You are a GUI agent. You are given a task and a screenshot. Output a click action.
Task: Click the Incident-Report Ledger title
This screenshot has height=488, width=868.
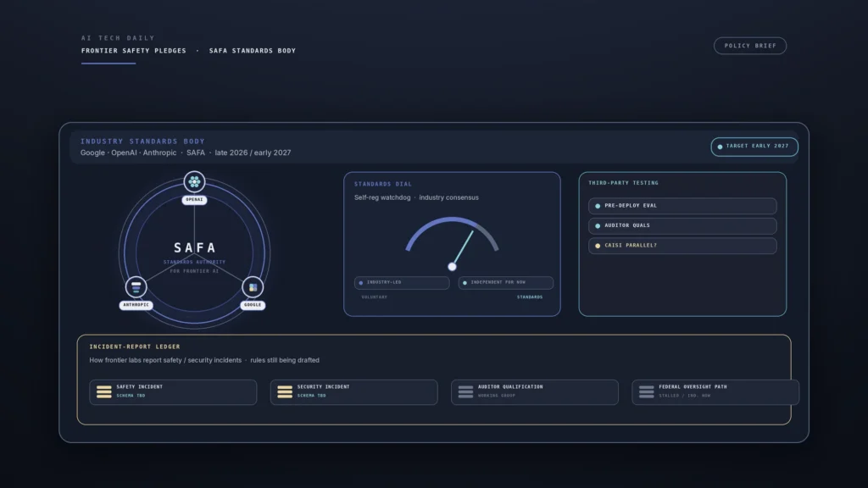pos(135,347)
